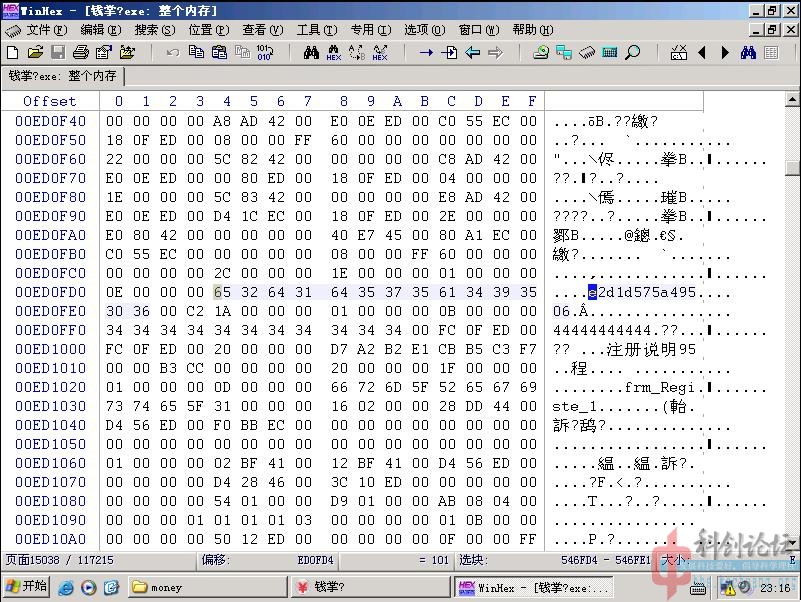Open the 工具(T) menu
This screenshot has height=602, width=801.
coord(314,30)
